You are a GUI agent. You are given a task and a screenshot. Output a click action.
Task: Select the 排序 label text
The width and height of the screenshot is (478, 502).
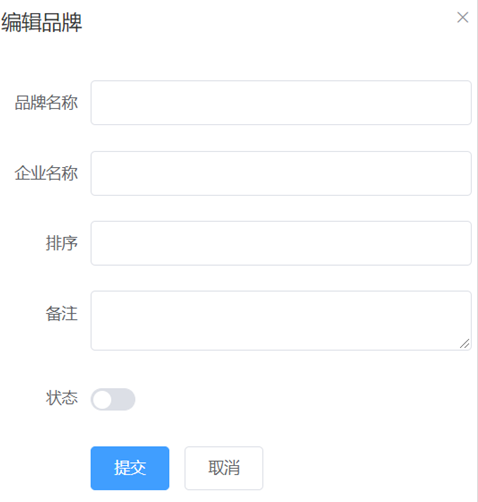[x=62, y=243]
